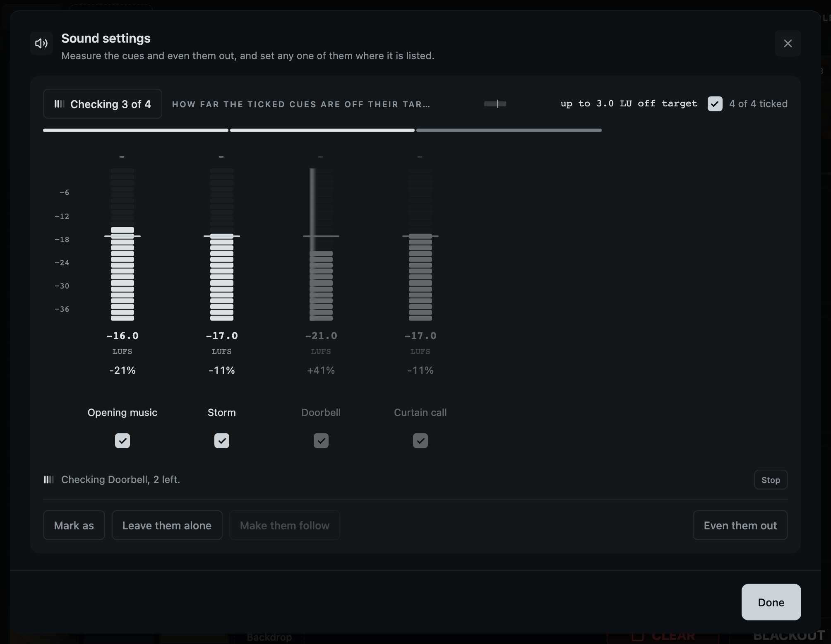The image size is (831, 644).
Task: Click the Done button
Action: (771, 602)
